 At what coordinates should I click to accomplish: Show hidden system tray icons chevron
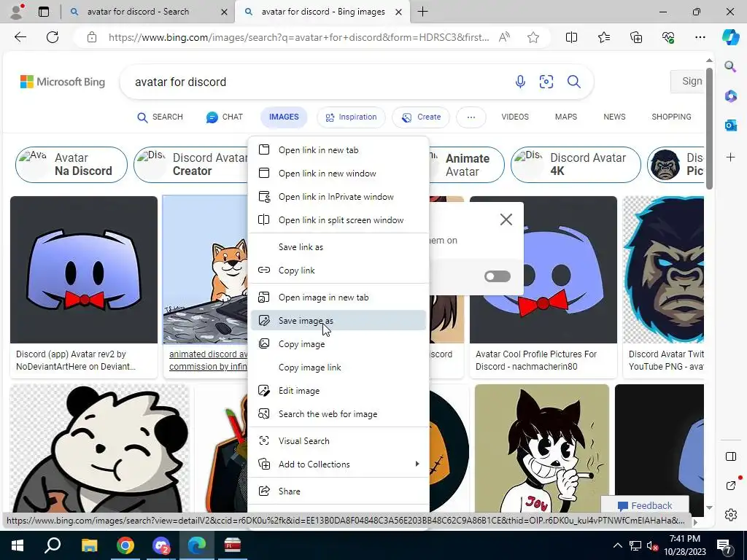click(x=617, y=545)
